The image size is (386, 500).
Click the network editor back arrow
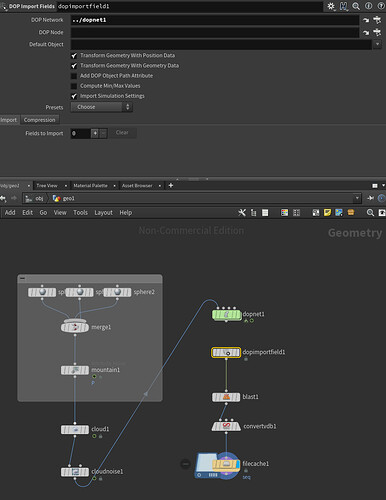(x=3, y=198)
